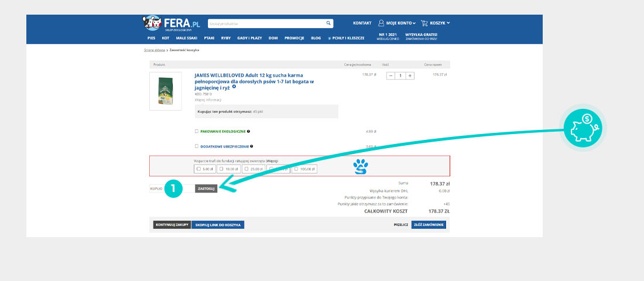Enable Dodatkowe Ubezpieczenie checkbox
This screenshot has width=644, height=281.
(x=197, y=146)
